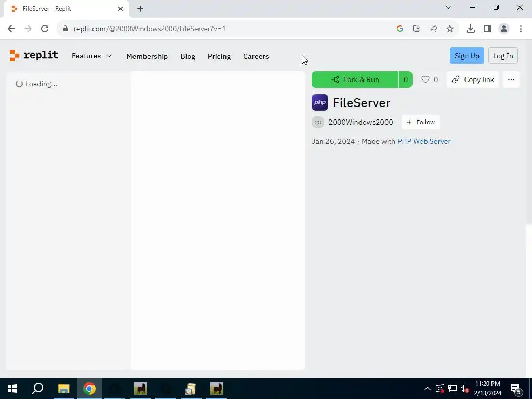This screenshot has width=532, height=399.
Task: Click the Chrome taskbar icon
Action: click(x=89, y=389)
